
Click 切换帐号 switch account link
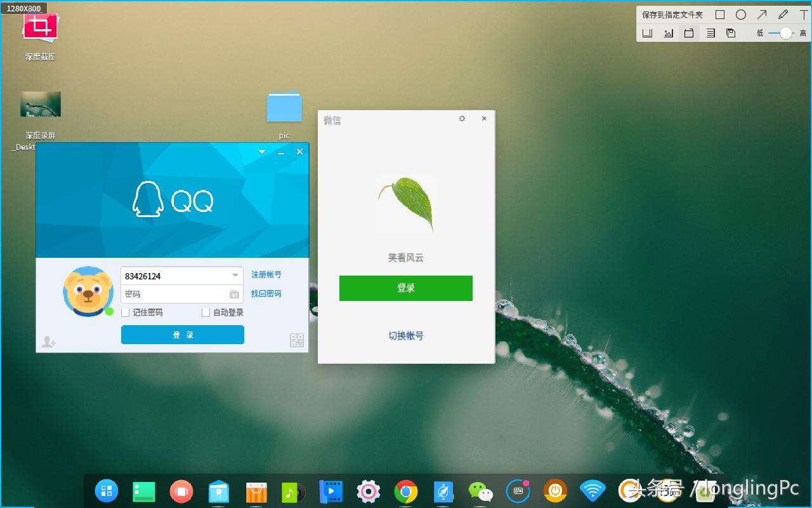(x=405, y=335)
